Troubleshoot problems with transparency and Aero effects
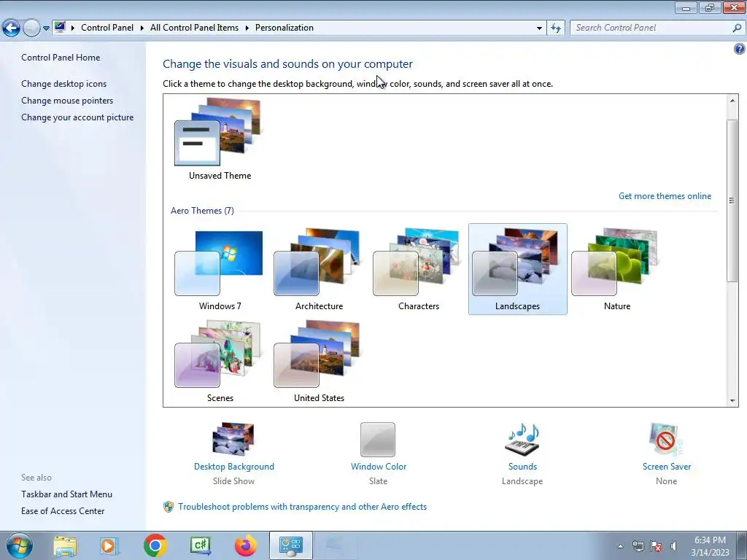 tap(302, 507)
